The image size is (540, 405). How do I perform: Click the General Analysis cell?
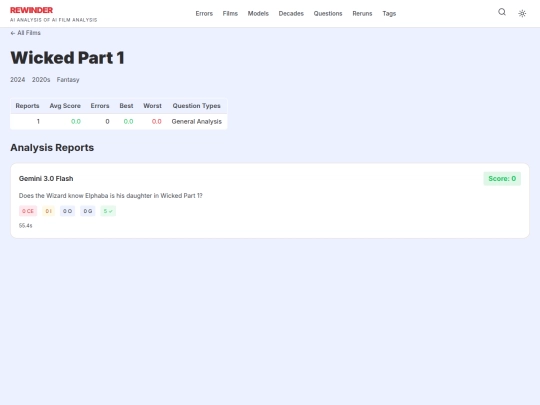pos(197,121)
